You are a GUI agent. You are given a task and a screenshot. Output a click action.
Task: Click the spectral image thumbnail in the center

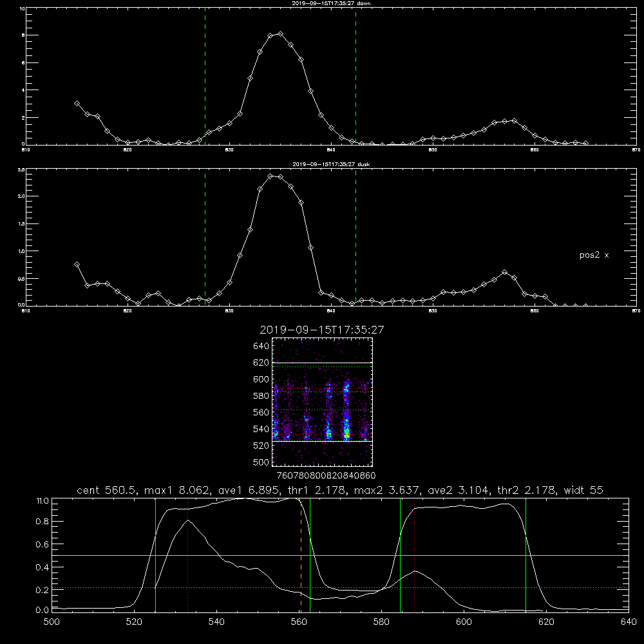322,402
